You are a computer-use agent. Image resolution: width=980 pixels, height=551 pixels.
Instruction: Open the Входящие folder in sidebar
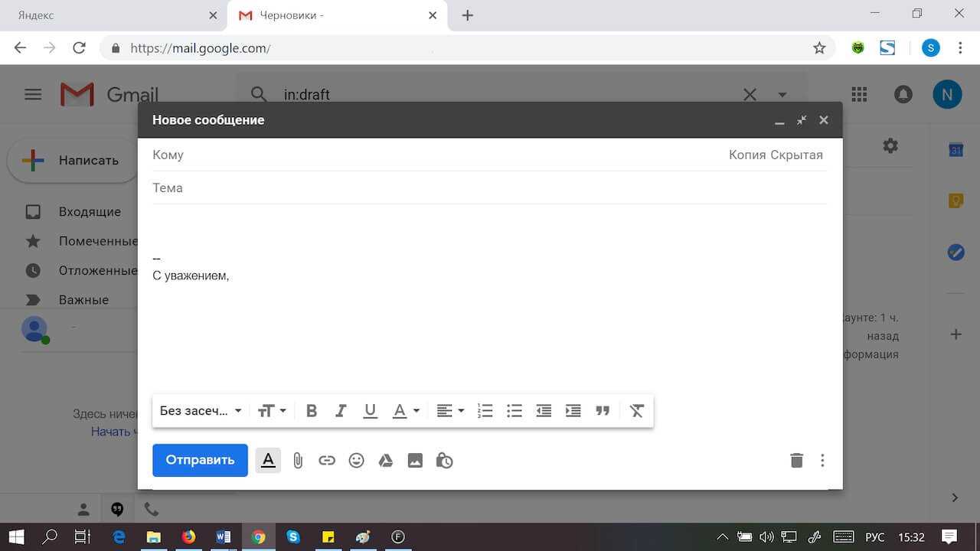pyautogui.click(x=90, y=212)
